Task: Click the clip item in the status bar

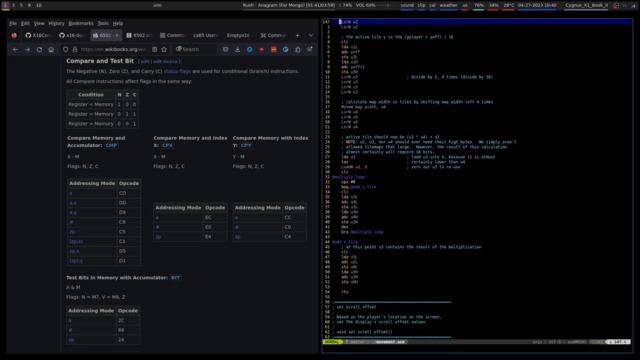Action: (422, 5)
